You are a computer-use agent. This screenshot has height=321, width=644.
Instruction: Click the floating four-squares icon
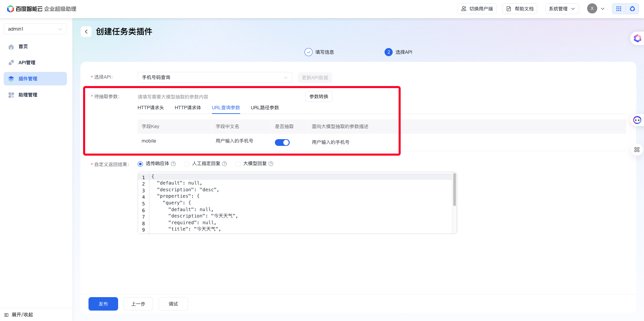[x=637, y=150]
